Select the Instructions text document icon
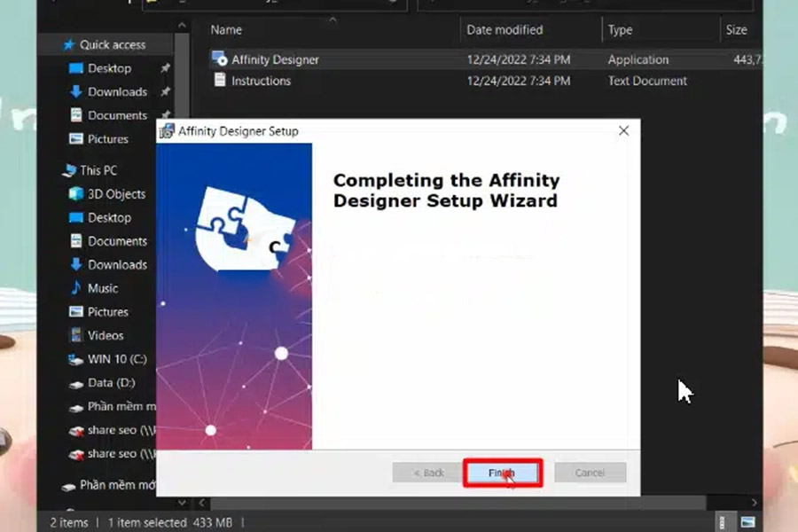Screen dimensions: 798x532 tap(220, 80)
